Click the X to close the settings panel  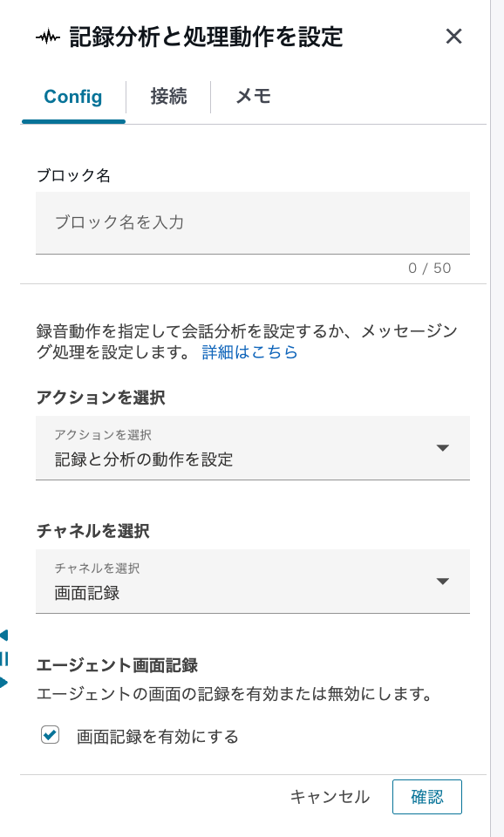(x=454, y=37)
